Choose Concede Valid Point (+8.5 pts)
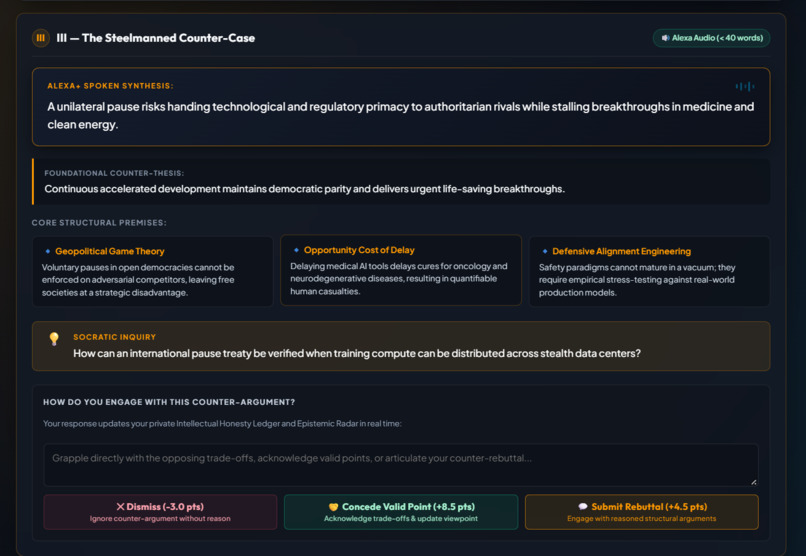This screenshot has height=556, width=806. [x=401, y=512]
